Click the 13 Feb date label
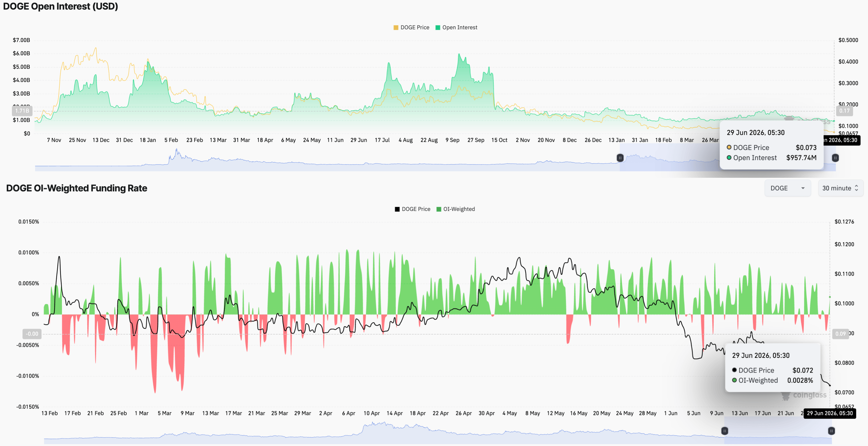868x446 pixels. tap(49, 413)
